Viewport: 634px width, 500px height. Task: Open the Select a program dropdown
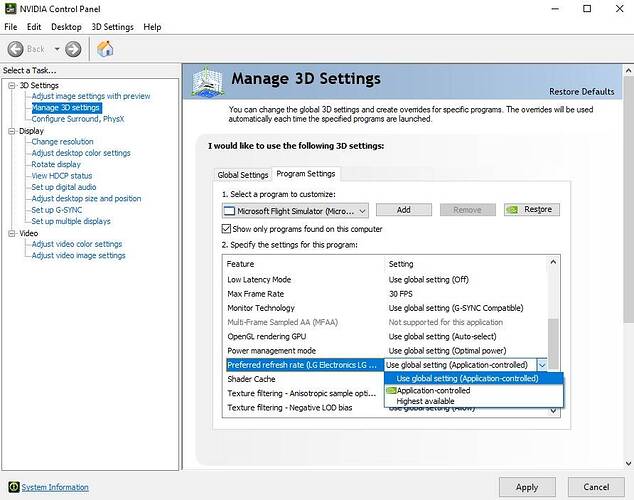pyautogui.click(x=296, y=211)
